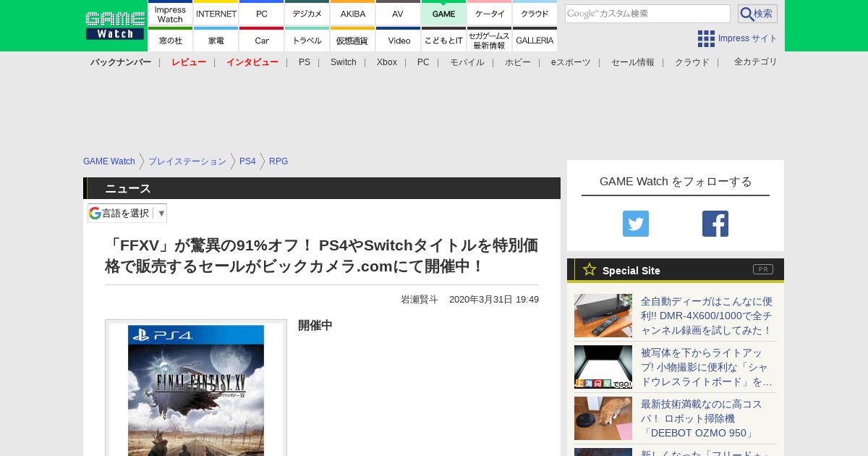868x456 pixels.
Task: Read the DEEBOT OZMO 950 article link
Action: [702, 418]
